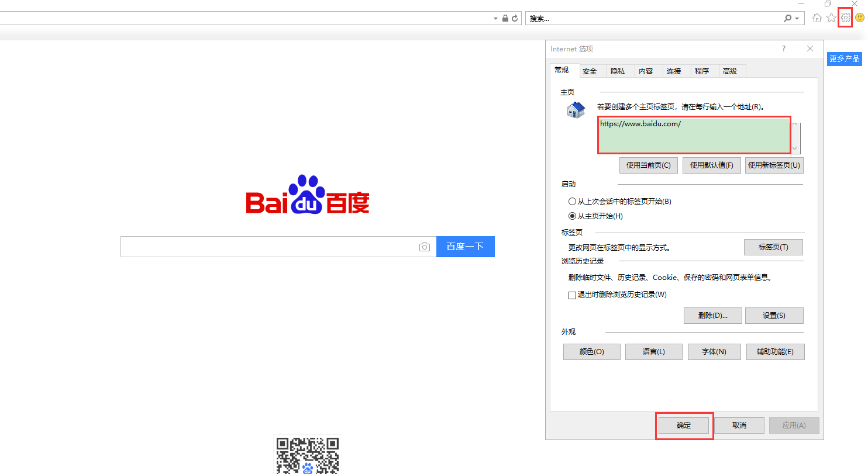Select 从主页开始 radio button

pyautogui.click(x=572, y=216)
